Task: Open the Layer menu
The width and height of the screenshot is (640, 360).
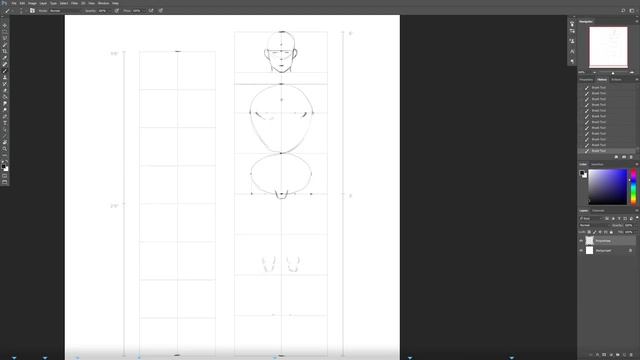Action: point(43,3)
